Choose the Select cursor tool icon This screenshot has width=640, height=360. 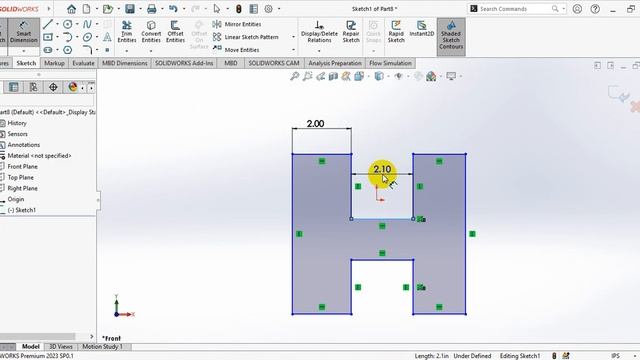coord(217,9)
